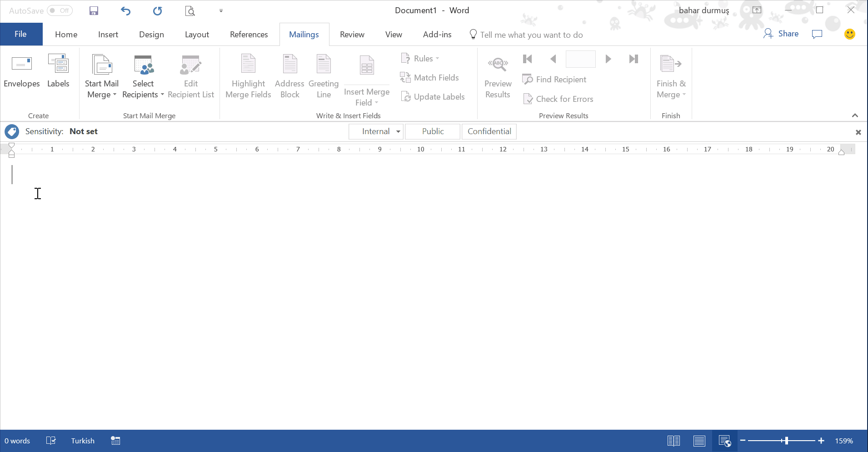Go to next record arrow
Viewport: 868px width, 452px height.
coord(608,59)
